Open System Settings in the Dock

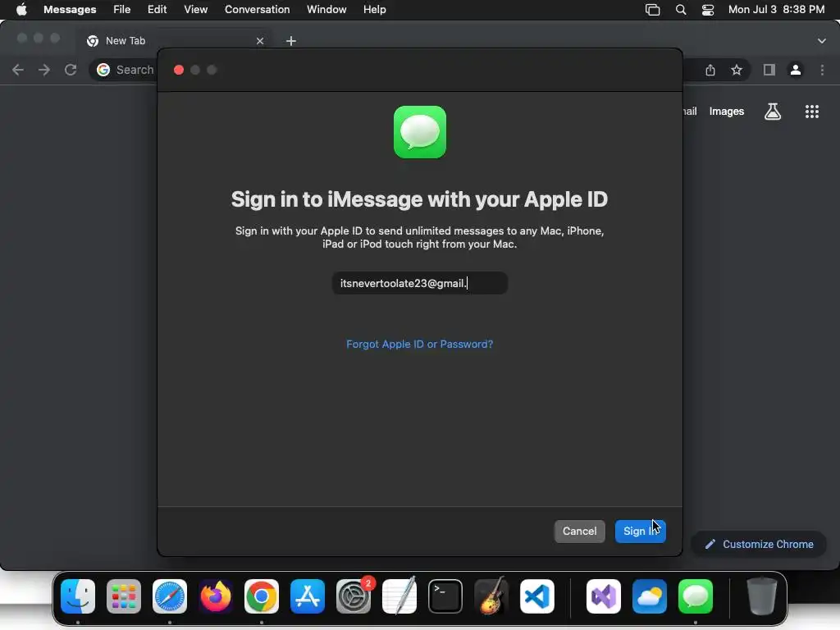tap(354, 596)
